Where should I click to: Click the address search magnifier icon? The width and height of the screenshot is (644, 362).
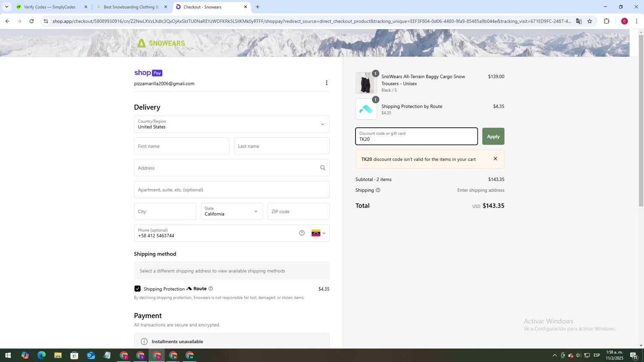(322, 168)
